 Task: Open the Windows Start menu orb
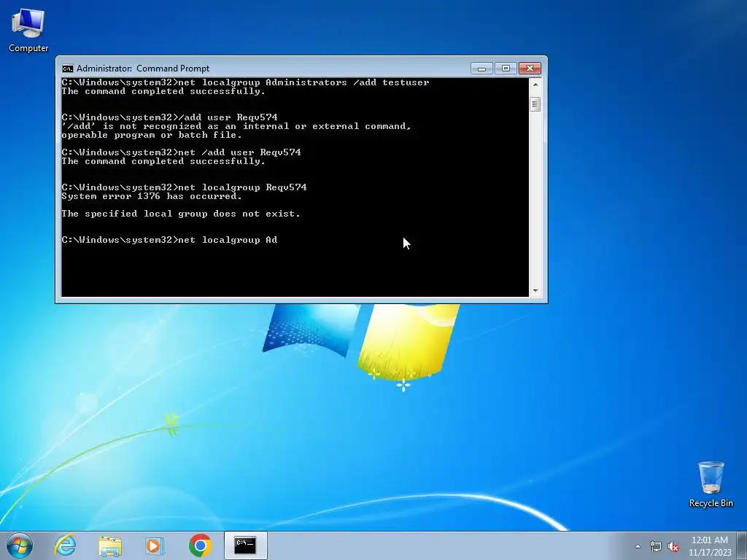pyautogui.click(x=20, y=545)
